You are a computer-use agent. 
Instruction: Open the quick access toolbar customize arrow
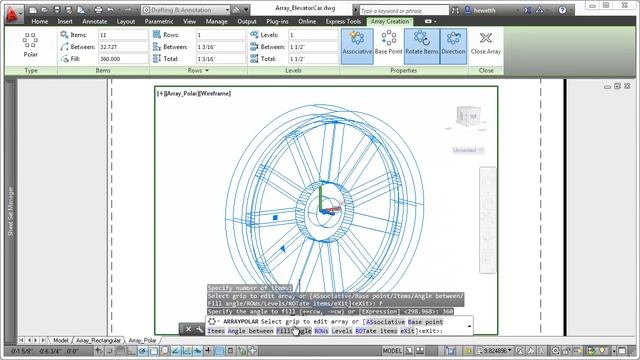(x=247, y=10)
